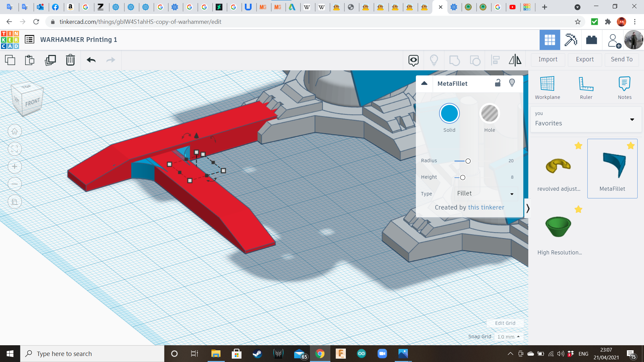Set MetaFillet shape to Solid
Screen dimensions: 644x362
(449, 114)
